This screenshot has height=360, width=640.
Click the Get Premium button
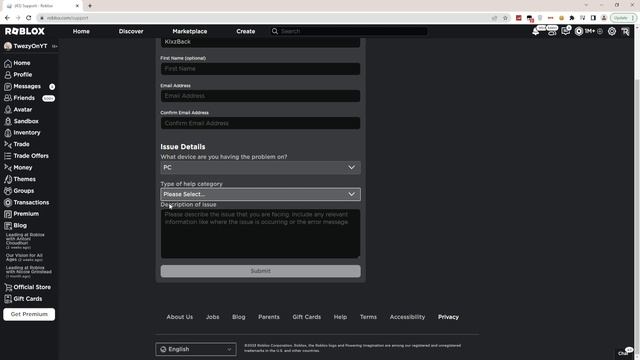click(29, 314)
